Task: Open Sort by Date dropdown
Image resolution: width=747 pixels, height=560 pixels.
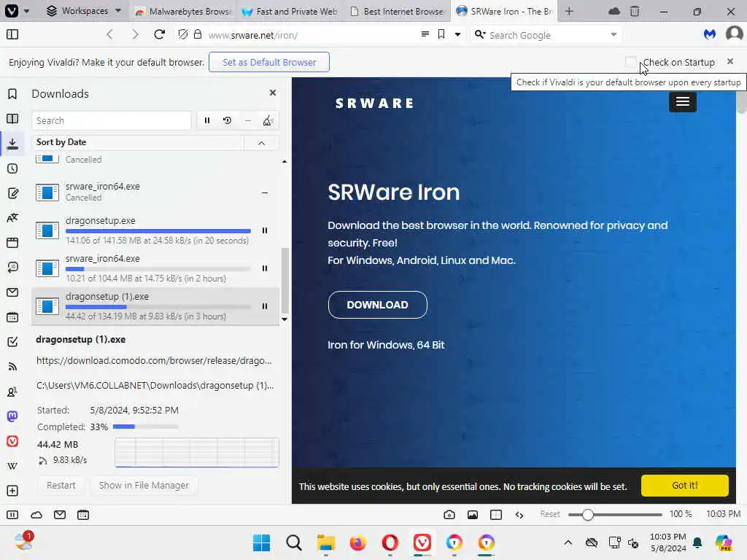Action: [137, 142]
